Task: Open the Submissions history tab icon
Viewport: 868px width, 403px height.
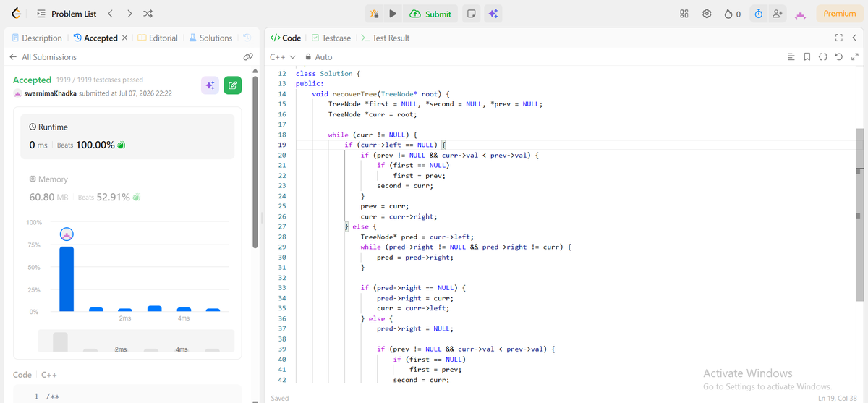Action: 247,38
